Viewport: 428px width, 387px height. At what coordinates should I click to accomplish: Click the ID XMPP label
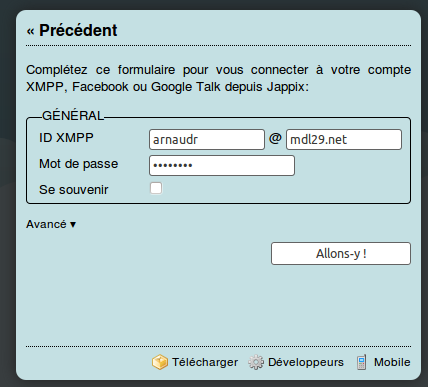(66, 138)
